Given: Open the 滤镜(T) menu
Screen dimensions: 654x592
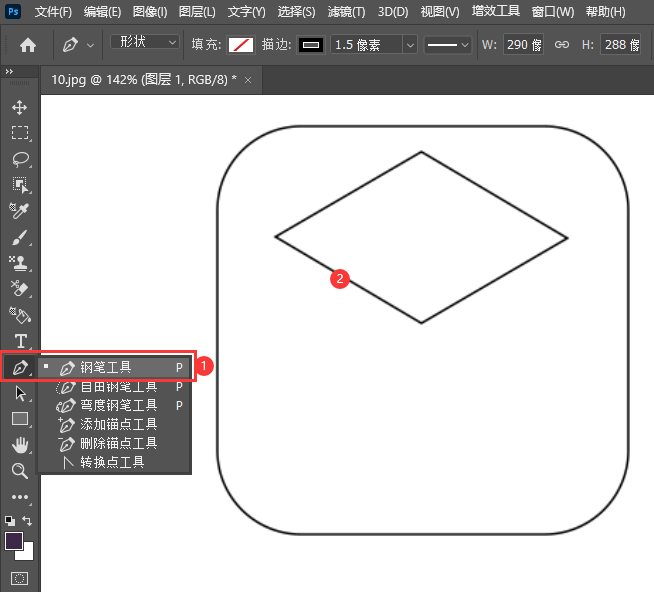Looking at the screenshot, I should click(346, 12).
